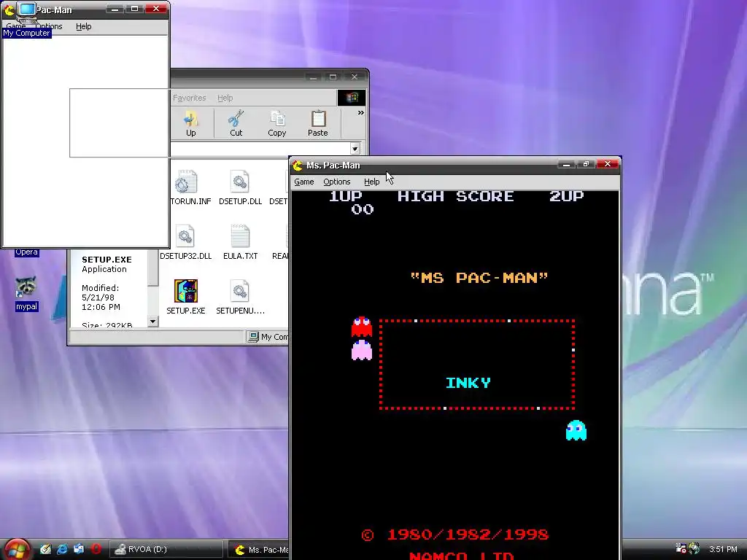Click the "MS PAC-MAN" title text in game
This screenshot has width=747, height=560.
pyautogui.click(x=479, y=278)
